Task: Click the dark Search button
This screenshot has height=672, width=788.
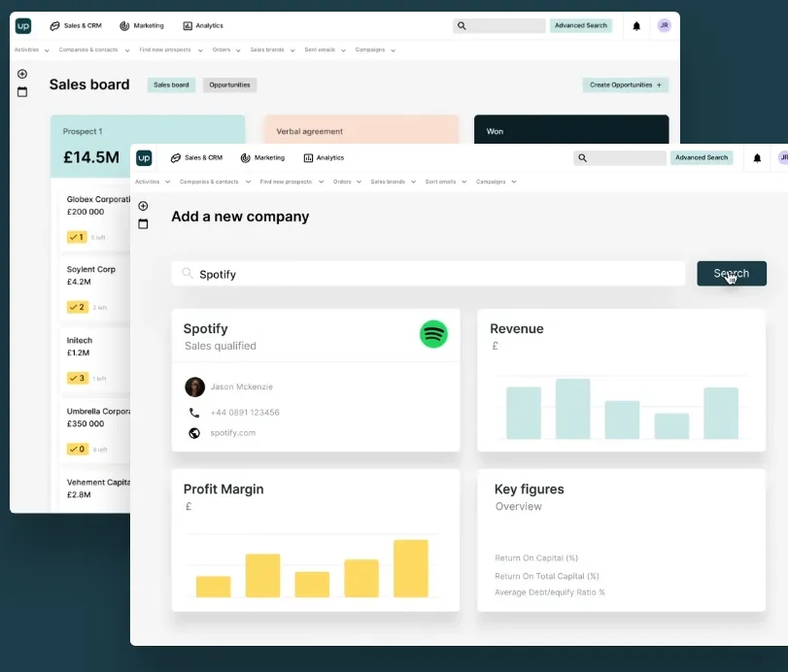Action: (732, 274)
